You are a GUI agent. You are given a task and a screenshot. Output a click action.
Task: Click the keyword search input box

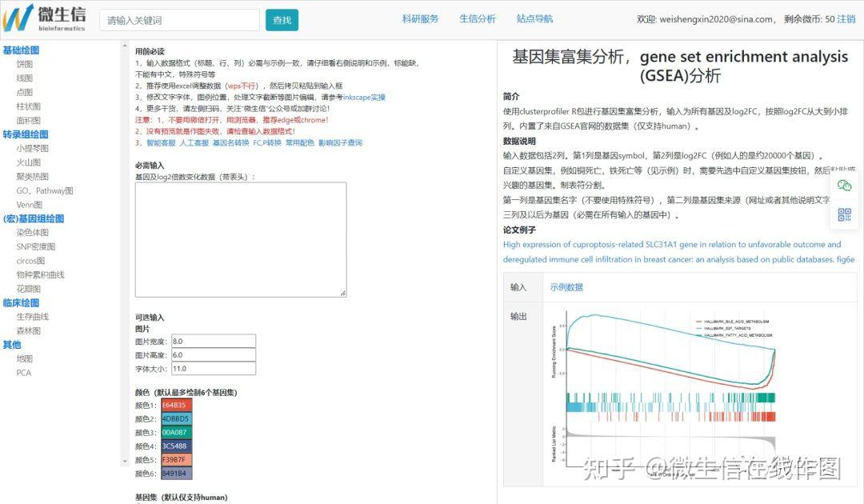pos(178,18)
